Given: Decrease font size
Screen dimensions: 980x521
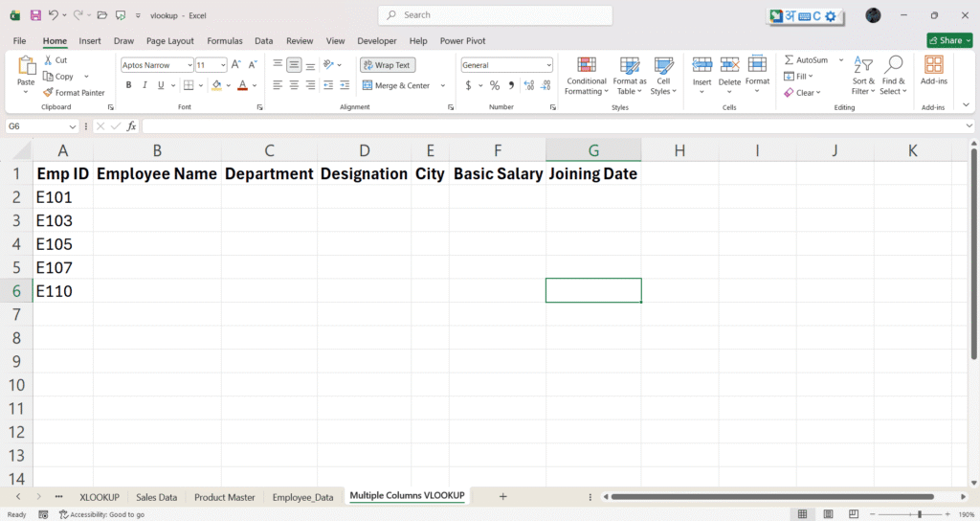Looking at the screenshot, I should (x=253, y=64).
